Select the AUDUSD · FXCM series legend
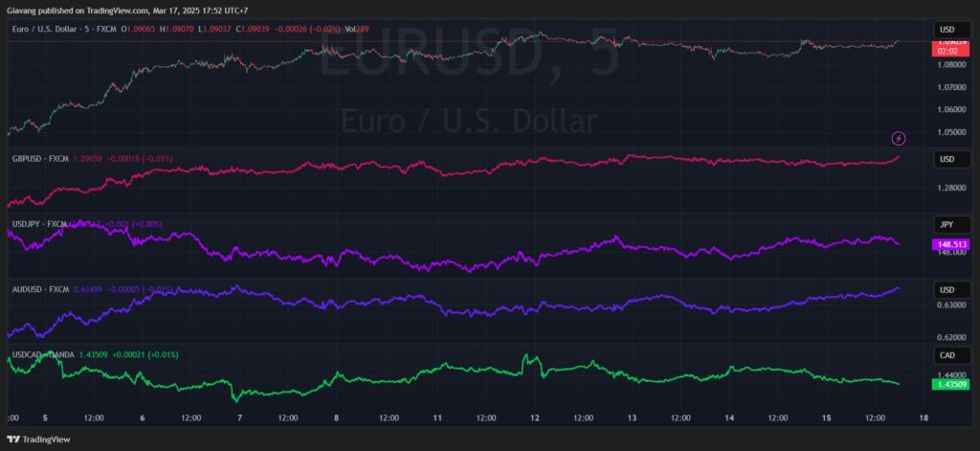980x451 pixels. (x=40, y=288)
